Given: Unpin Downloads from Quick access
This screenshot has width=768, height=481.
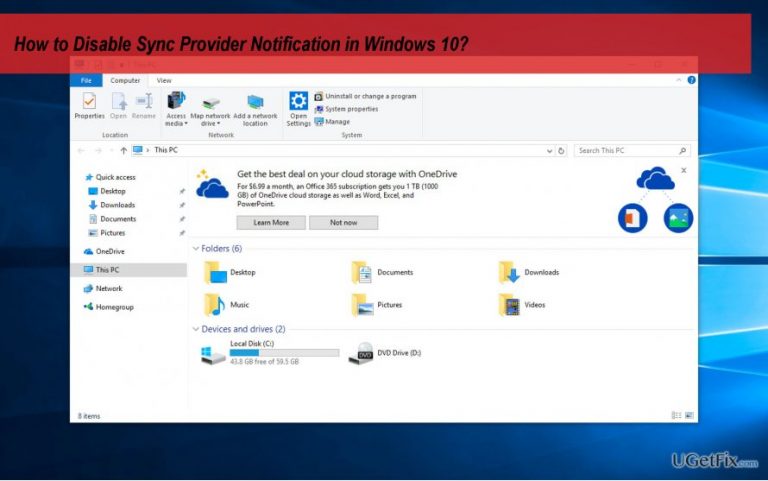Looking at the screenshot, I should tap(182, 205).
